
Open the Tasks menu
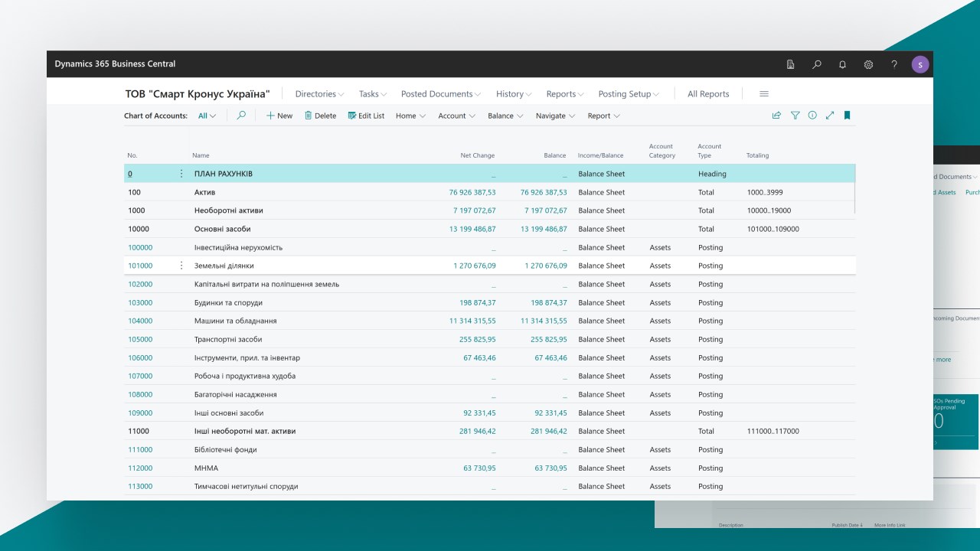[x=373, y=94]
